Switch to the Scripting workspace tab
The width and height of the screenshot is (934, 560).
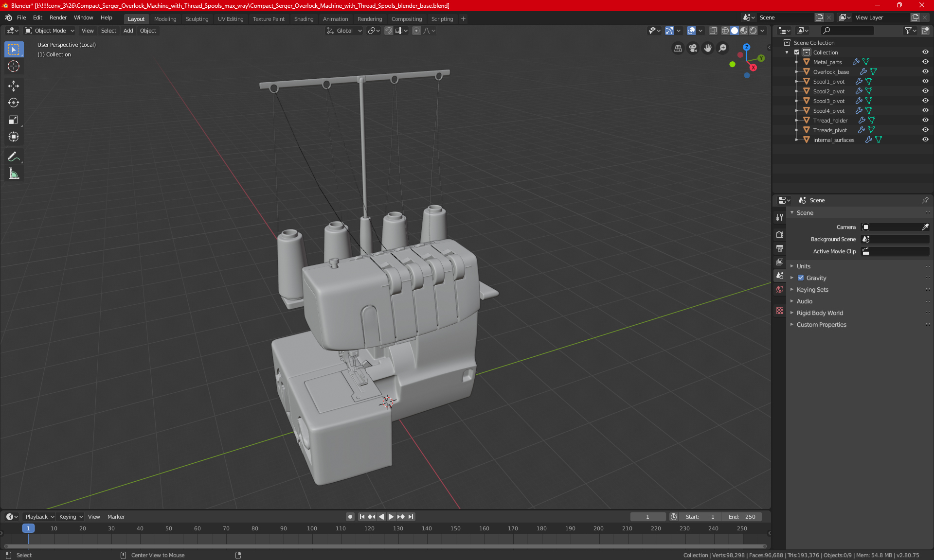442,19
